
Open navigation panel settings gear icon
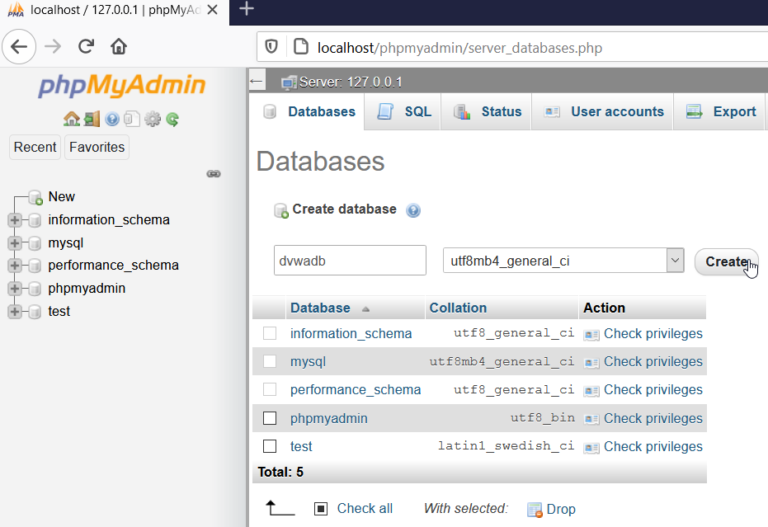pos(152,119)
